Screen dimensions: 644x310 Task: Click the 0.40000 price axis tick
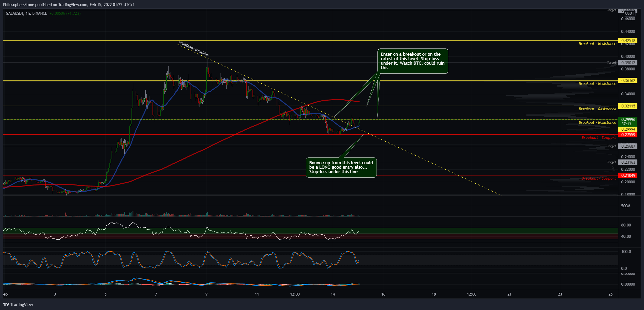(628, 56)
